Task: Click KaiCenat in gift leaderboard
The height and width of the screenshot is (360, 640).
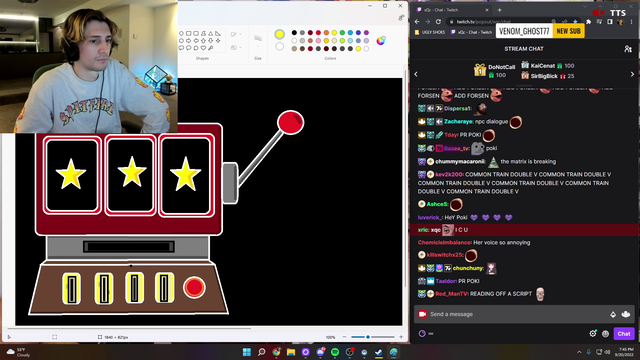Action: 543,66
